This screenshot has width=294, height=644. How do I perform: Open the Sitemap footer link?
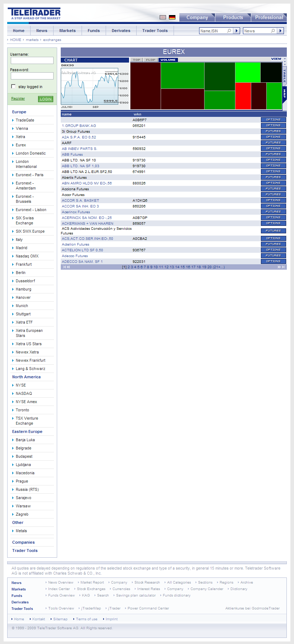pos(60,619)
